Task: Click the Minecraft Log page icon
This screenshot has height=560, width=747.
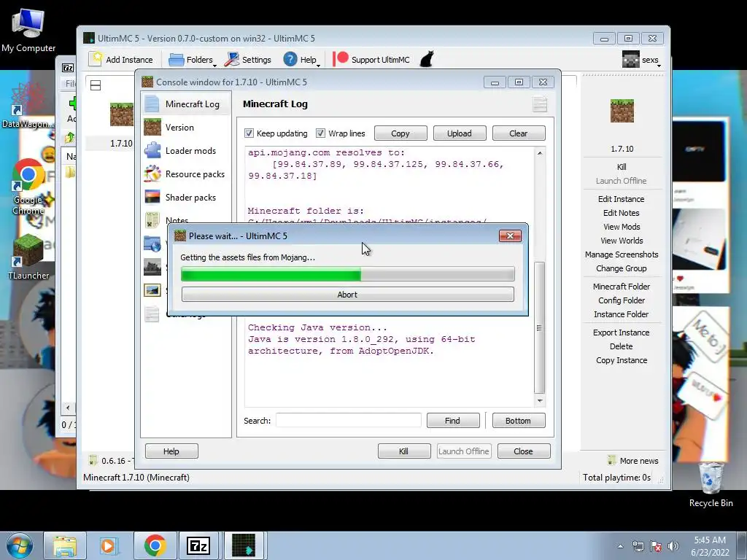Action: (x=152, y=104)
